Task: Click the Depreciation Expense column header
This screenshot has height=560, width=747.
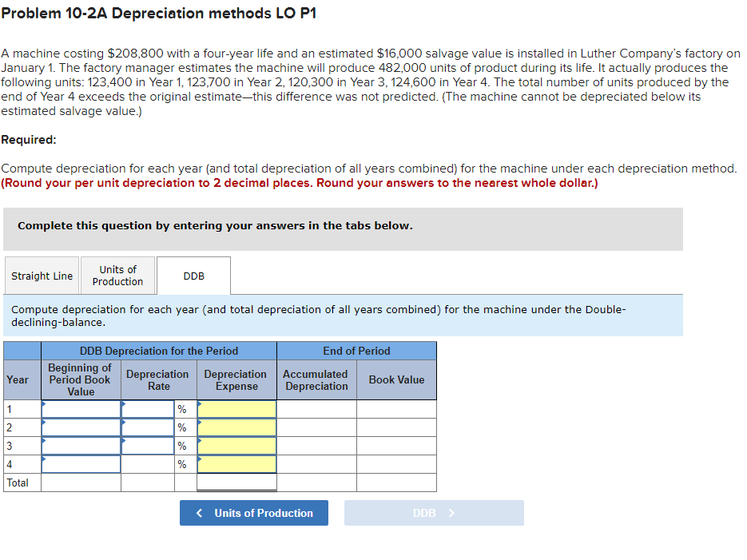Action: 236,380
